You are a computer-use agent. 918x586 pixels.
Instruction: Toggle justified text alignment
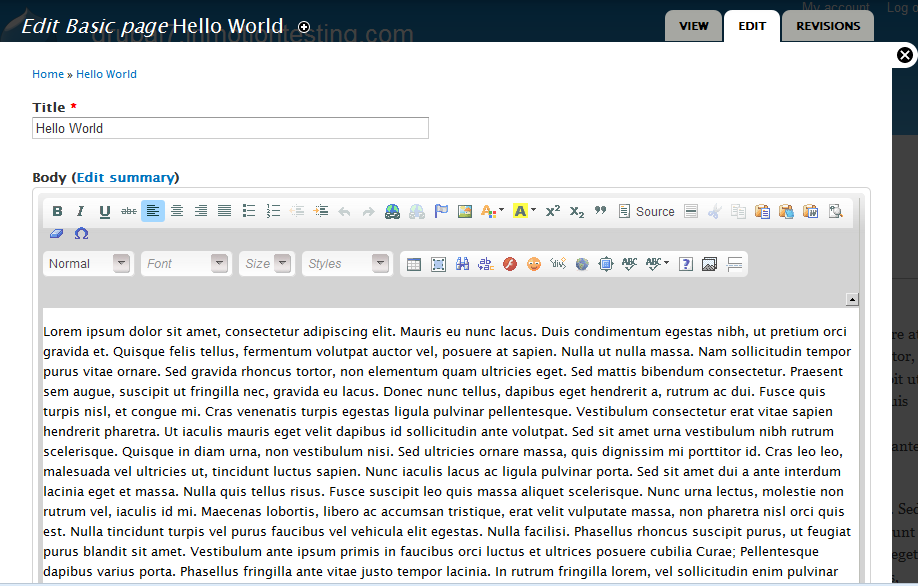[x=225, y=211]
